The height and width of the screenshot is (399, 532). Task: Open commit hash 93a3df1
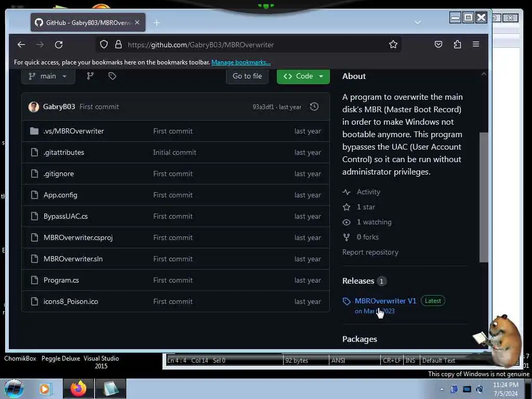263,107
